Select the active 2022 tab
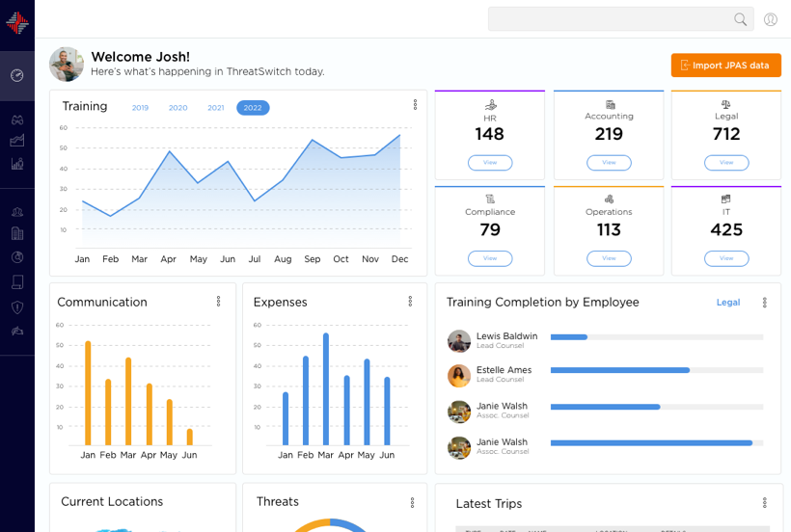Image resolution: width=791 pixels, height=532 pixels. click(253, 108)
